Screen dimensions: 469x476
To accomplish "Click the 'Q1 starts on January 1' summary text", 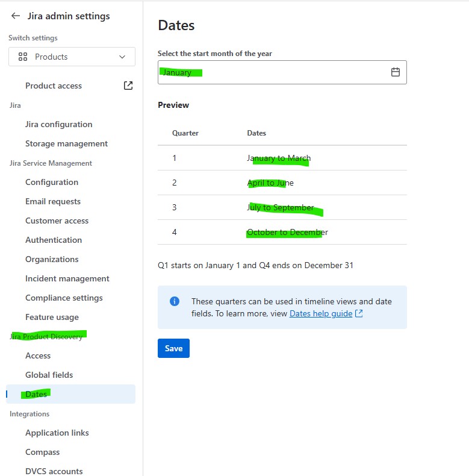I will pyautogui.click(x=255, y=265).
